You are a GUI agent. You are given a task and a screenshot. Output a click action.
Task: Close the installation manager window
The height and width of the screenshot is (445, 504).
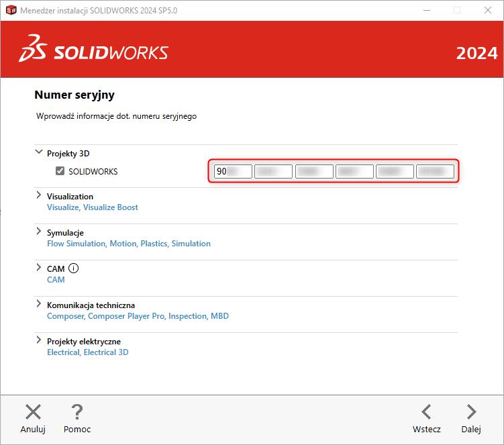pyautogui.click(x=488, y=10)
